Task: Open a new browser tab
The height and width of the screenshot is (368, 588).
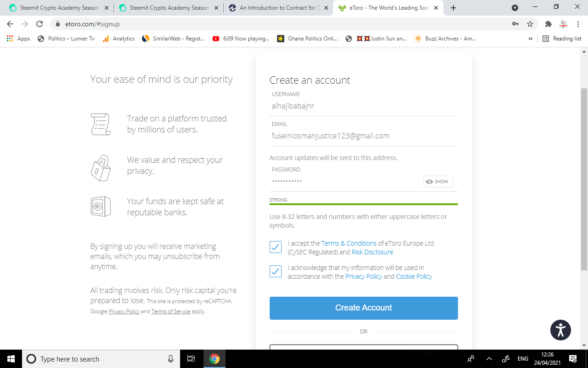Action: [x=453, y=8]
